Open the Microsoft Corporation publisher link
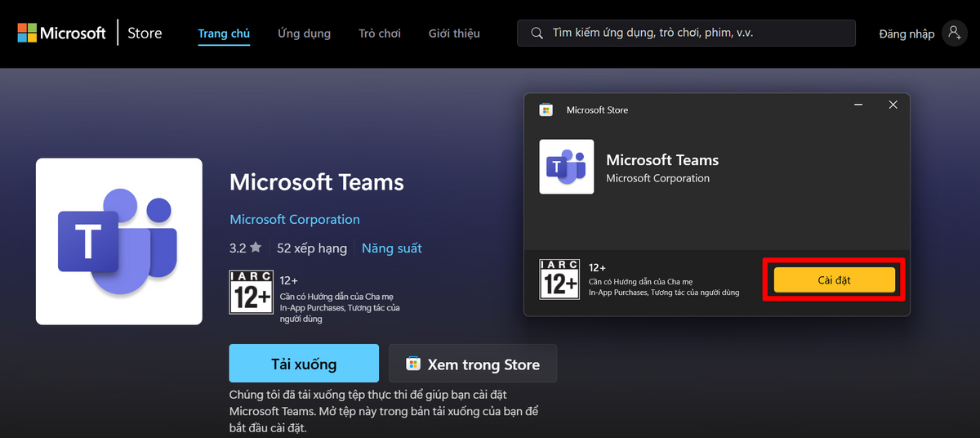 295,219
